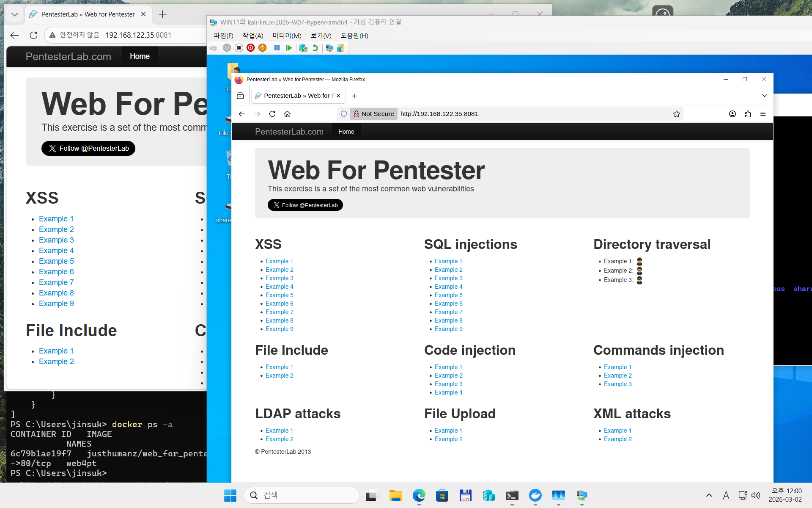Refresh the page in Edge browser

[x=34, y=35]
